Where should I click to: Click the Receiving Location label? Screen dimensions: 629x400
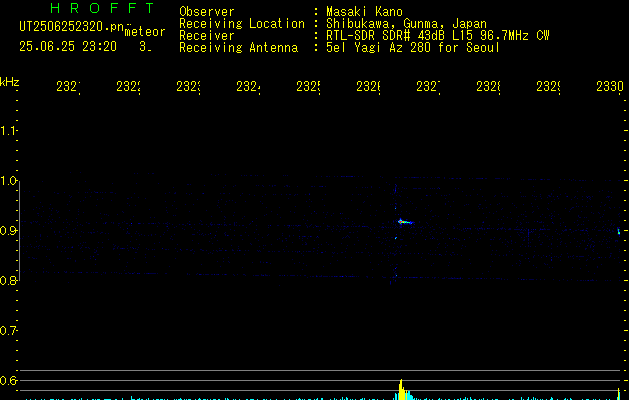(x=242, y=24)
